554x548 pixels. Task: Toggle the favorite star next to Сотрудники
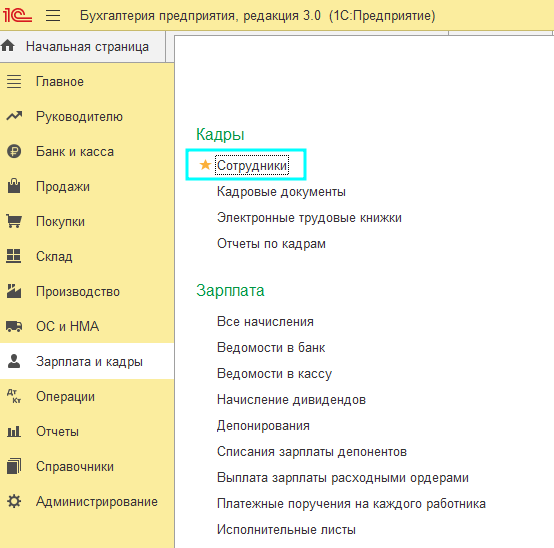click(205, 165)
